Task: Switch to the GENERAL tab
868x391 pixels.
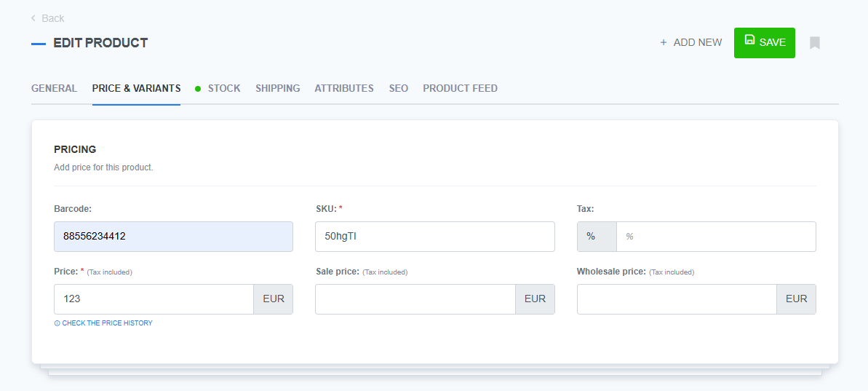Action: [x=55, y=88]
